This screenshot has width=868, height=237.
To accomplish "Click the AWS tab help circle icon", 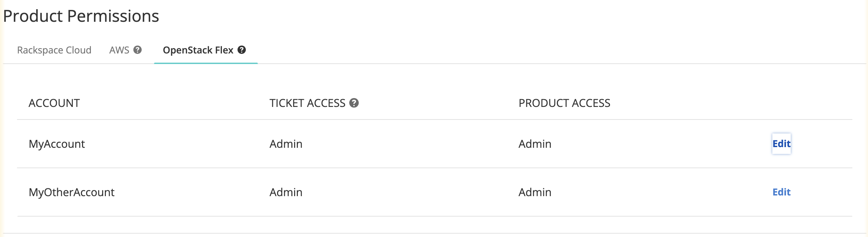I will tap(138, 50).
